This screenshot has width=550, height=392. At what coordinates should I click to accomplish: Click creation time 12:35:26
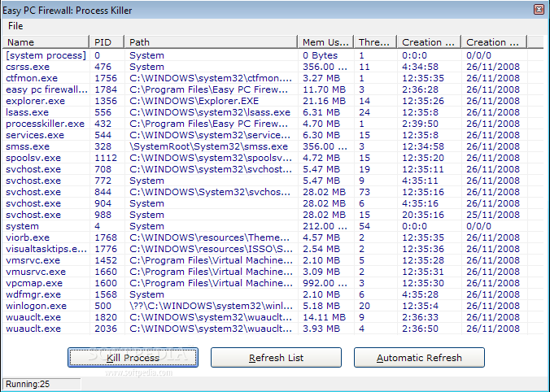point(423,101)
